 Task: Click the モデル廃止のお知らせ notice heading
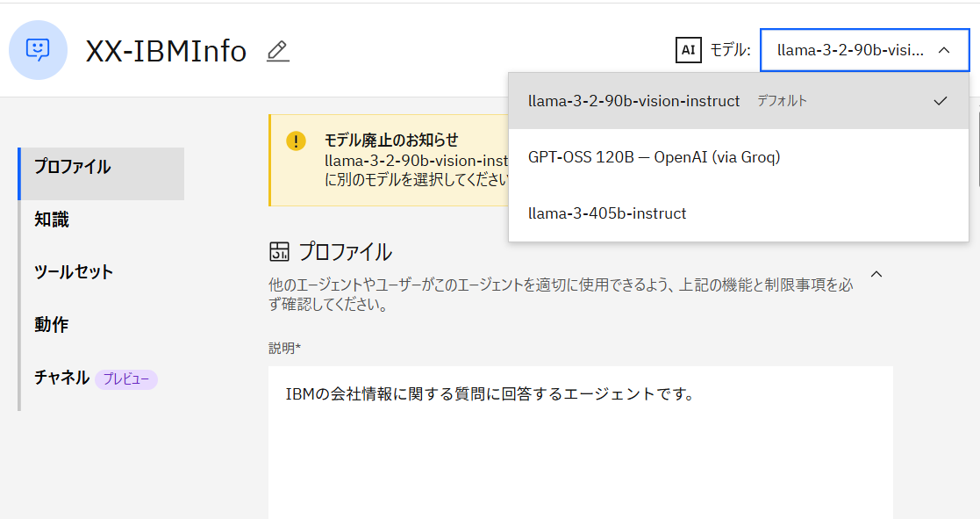tap(391, 140)
